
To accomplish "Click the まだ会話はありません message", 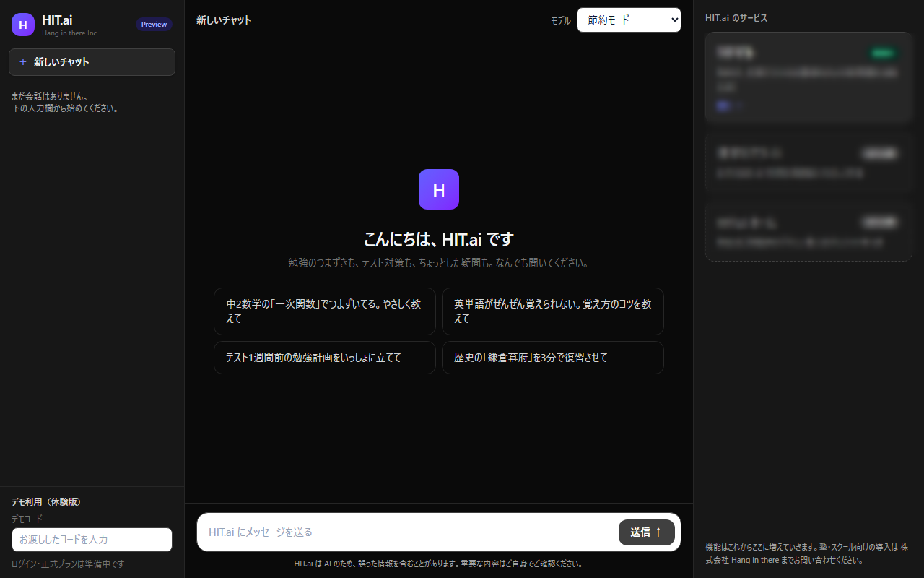I will pos(65,103).
